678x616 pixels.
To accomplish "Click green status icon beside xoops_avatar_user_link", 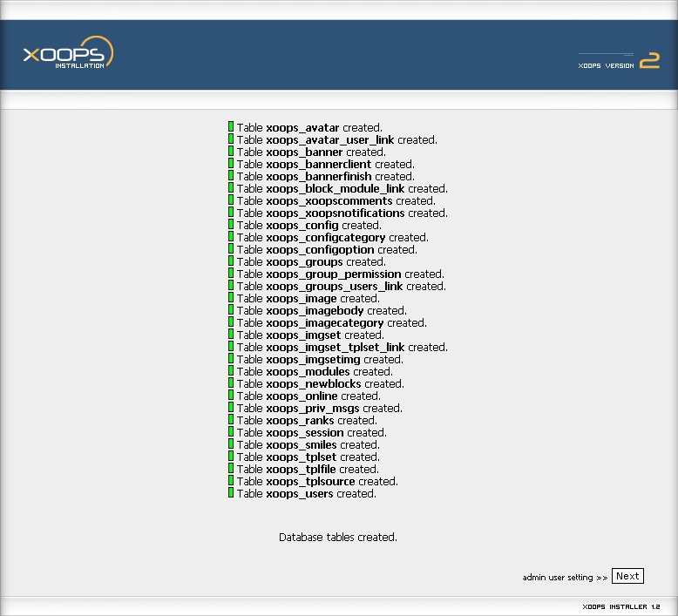I will pos(231,139).
